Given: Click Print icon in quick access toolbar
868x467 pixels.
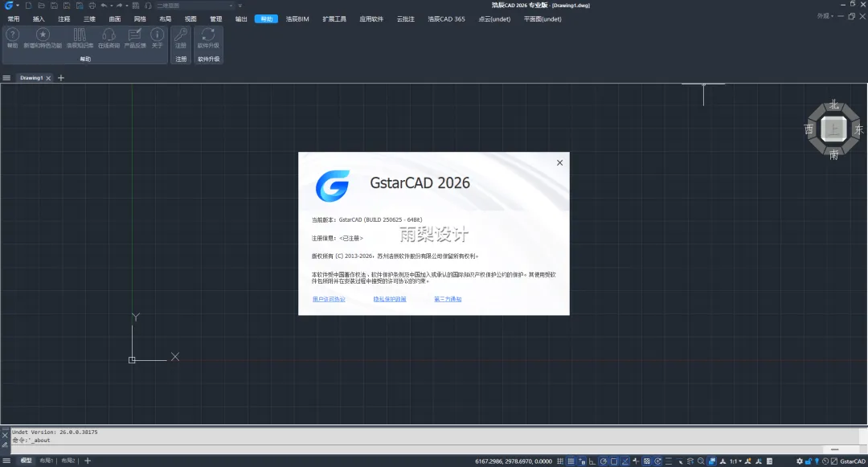Looking at the screenshot, I should (92, 6).
